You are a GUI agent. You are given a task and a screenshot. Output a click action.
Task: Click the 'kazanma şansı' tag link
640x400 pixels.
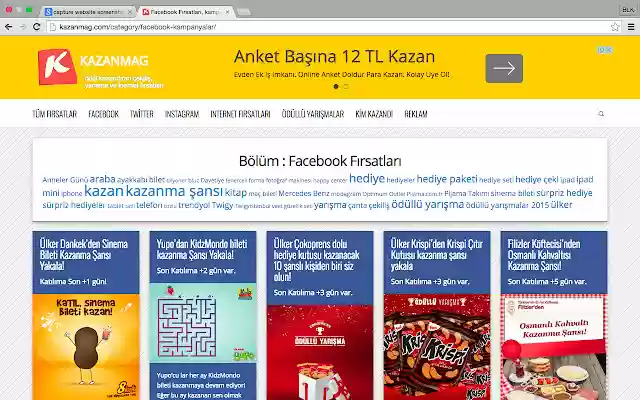coord(174,191)
